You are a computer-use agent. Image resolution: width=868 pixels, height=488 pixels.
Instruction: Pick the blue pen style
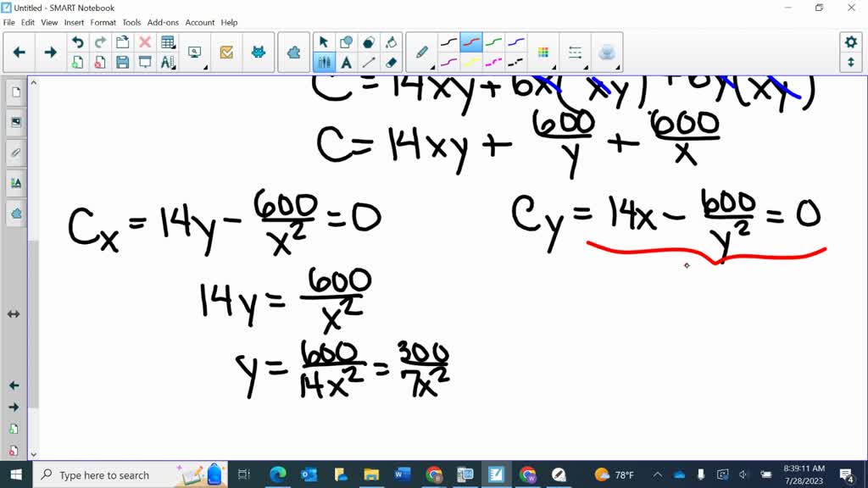pyautogui.click(x=516, y=42)
